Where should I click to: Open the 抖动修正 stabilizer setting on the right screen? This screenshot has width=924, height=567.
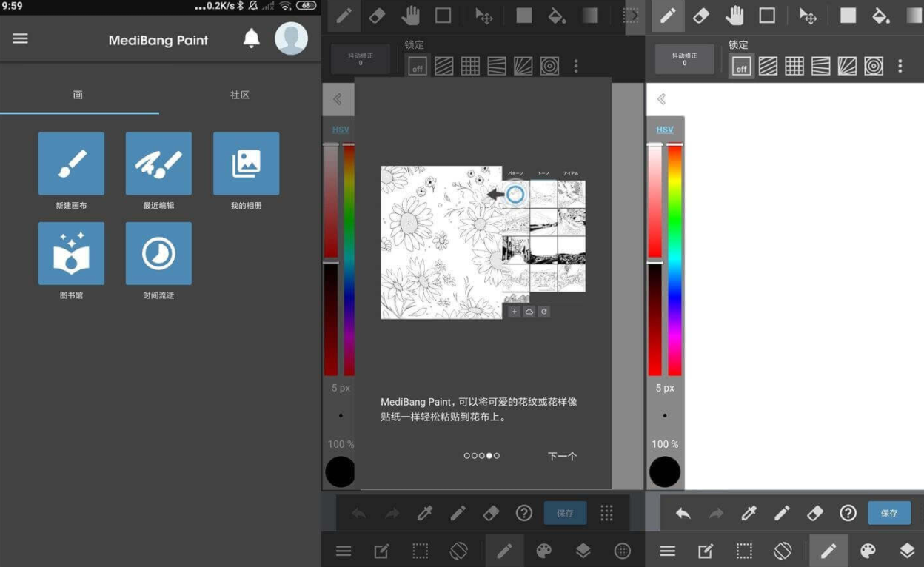pos(684,59)
